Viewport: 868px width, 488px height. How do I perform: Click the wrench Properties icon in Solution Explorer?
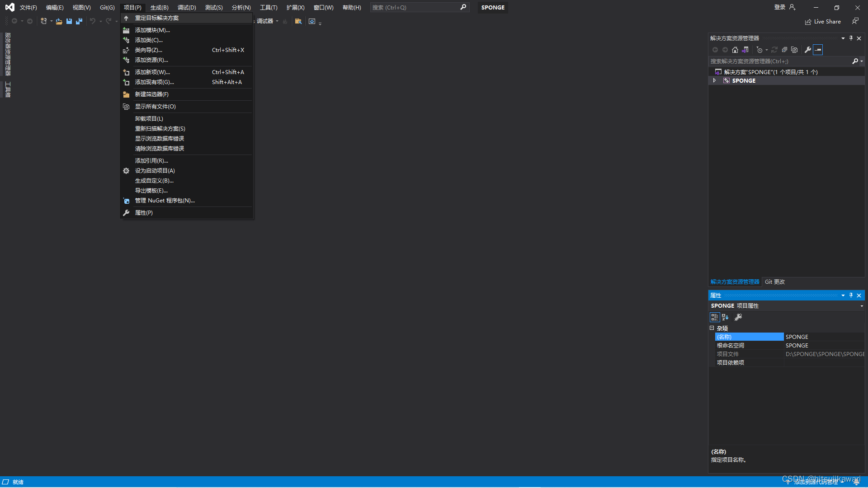click(x=808, y=50)
